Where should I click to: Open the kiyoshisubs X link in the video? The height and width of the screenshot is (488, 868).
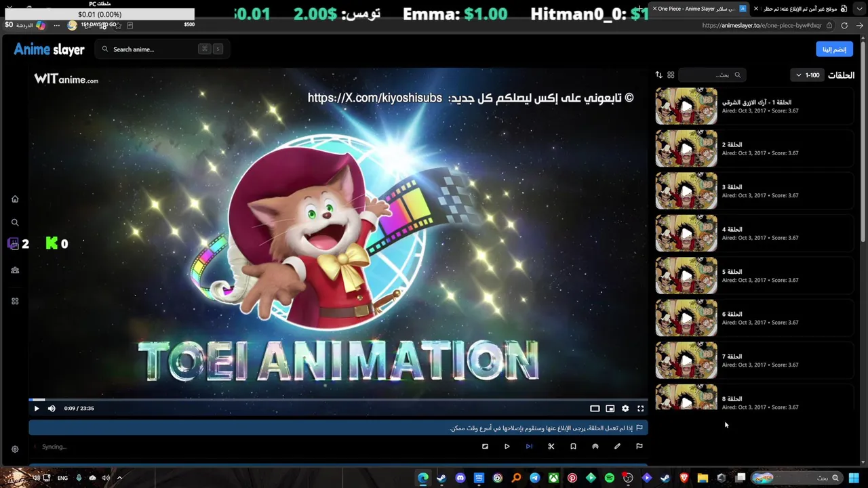pyautogui.click(x=374, y=98)
